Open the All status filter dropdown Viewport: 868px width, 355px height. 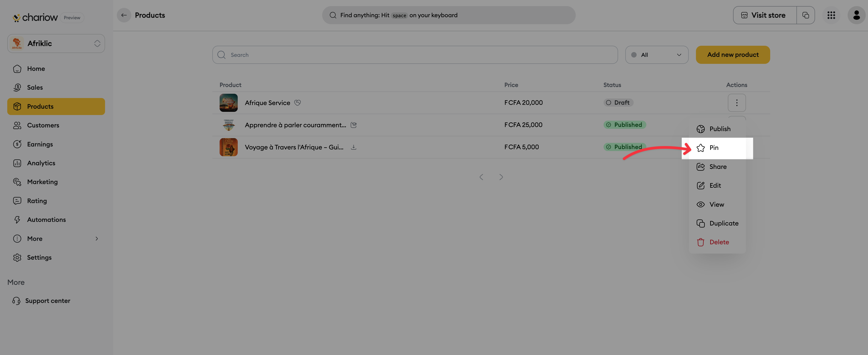pyautogui.click(x=656, y=55)
